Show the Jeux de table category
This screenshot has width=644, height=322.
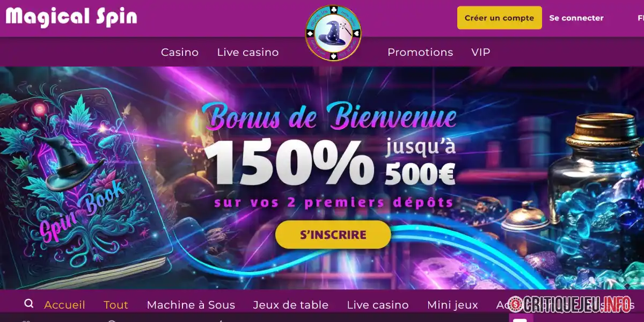[291, 305]
